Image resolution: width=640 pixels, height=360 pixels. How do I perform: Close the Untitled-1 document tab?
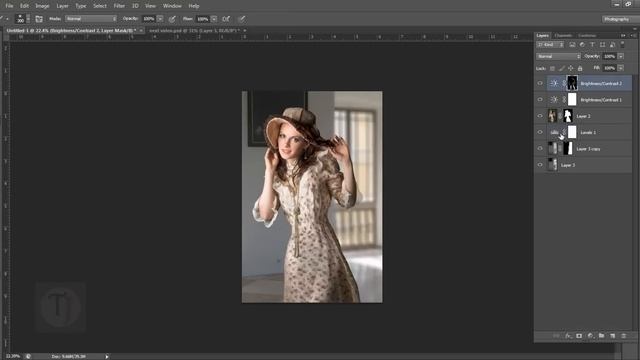point(141,31)
